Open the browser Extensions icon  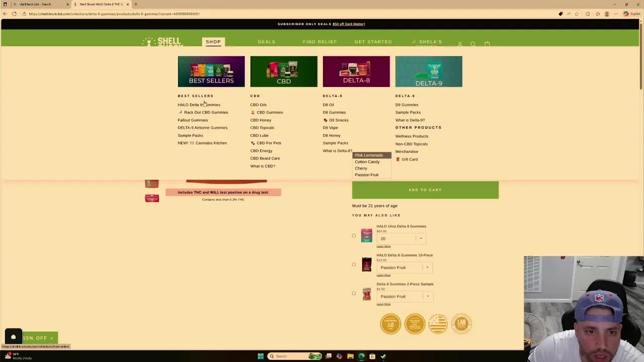(588, 14)
